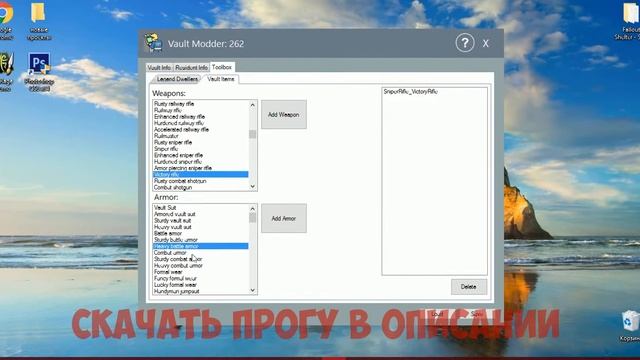640x360 pixels.
Task: Select SniperRifle_VictoryRifle in the added items list
Action: click(x=411, y=92)
